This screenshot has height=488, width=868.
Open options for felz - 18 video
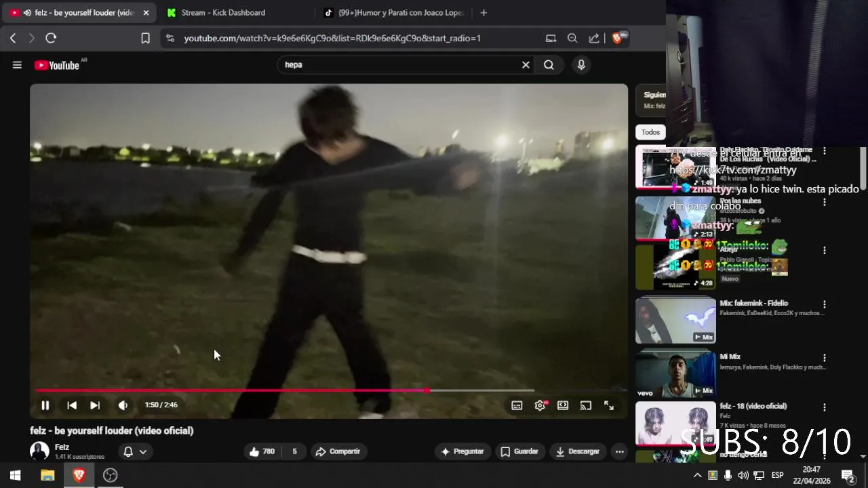click(825, 407)
